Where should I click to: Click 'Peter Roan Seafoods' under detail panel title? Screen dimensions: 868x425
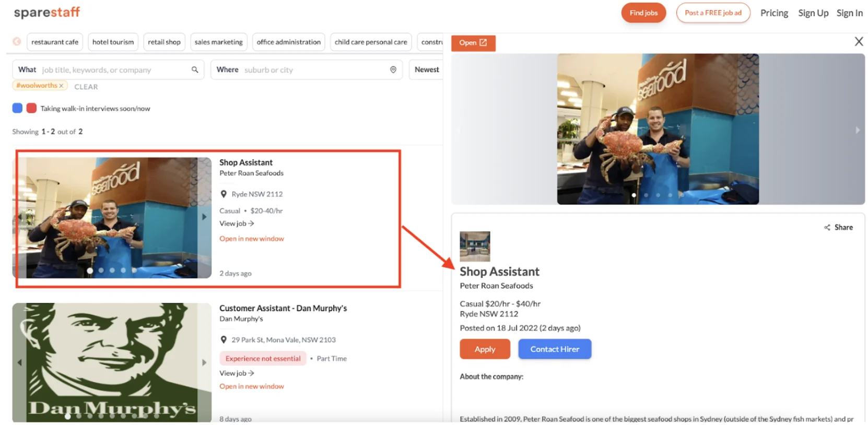496,286
